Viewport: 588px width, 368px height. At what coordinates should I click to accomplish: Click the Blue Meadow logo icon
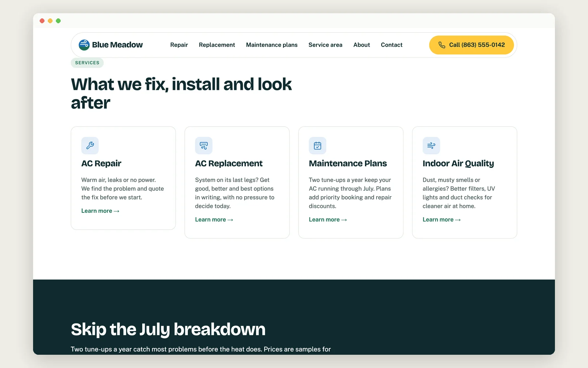(x=84, y=45)
